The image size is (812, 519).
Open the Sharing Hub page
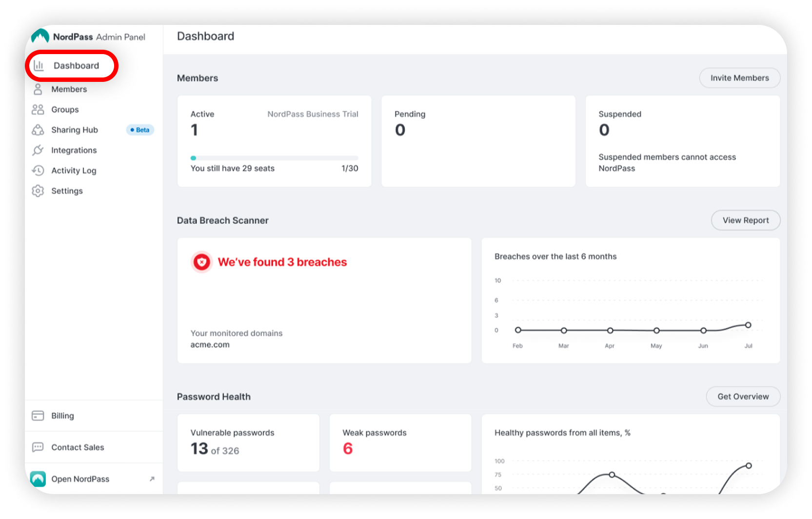[75, 130]
